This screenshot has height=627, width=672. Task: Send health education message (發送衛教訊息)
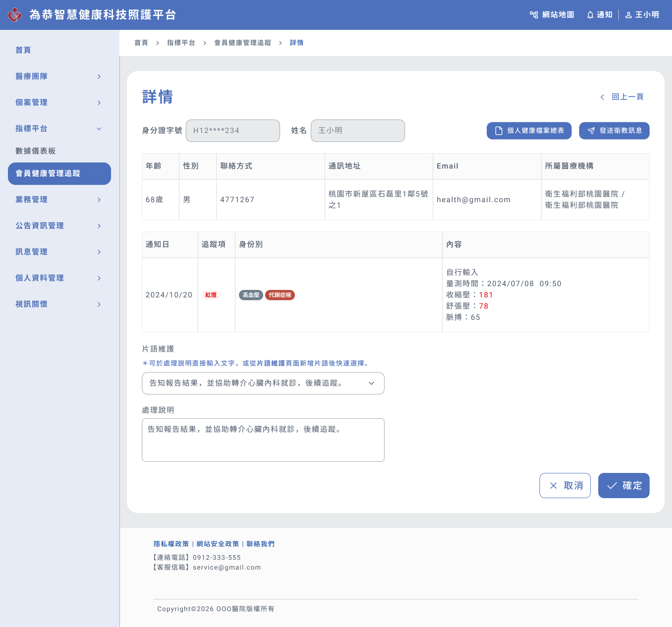tap(614, 131)
